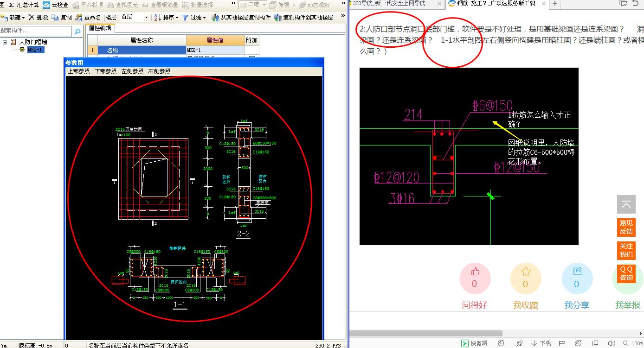Select the 名称 property row cell

tap(142, 50)
